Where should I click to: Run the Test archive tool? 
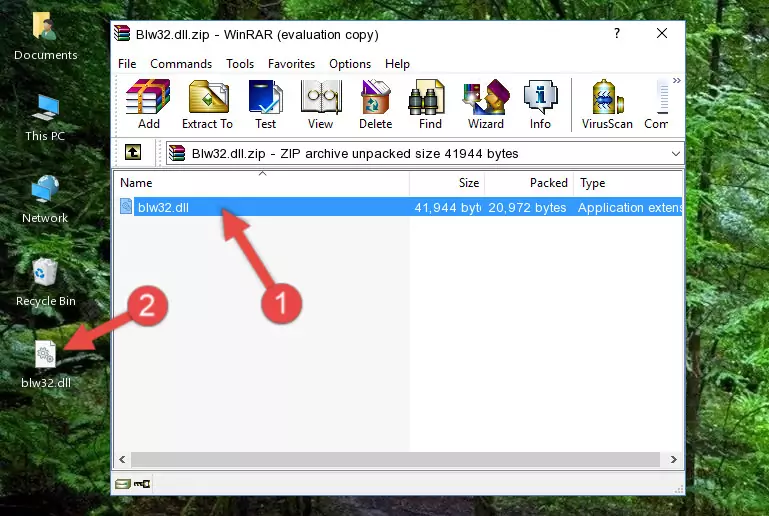(x=265, y=104)
